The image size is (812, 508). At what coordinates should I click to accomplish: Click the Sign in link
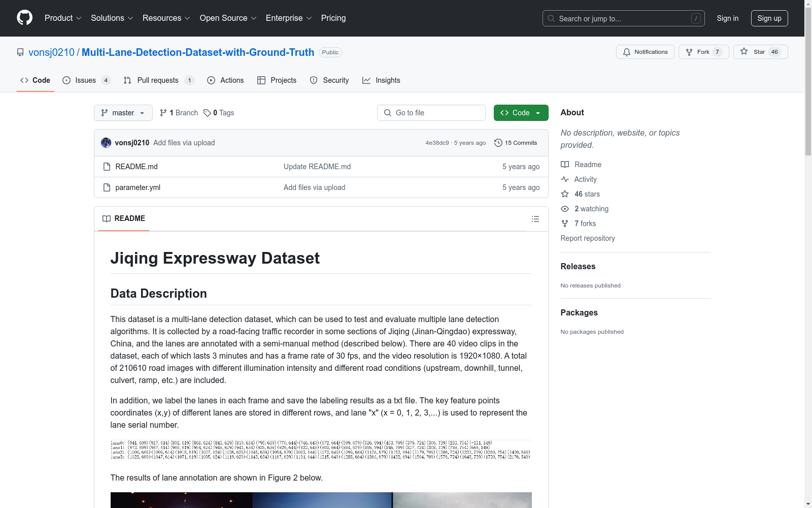(x=727, y=18)
